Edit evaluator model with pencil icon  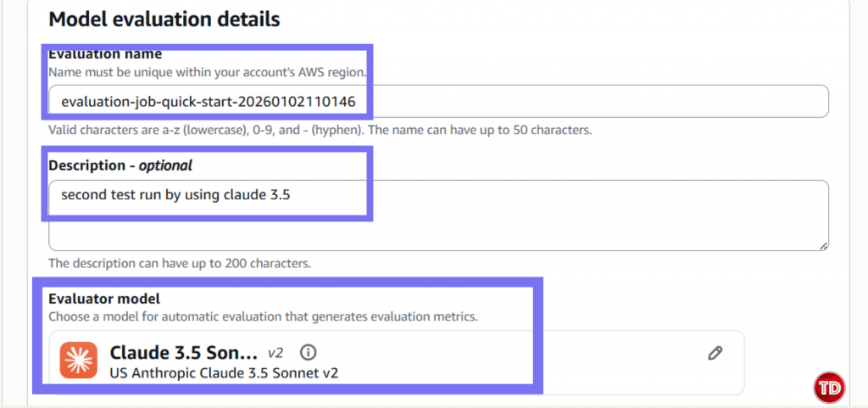715,353
